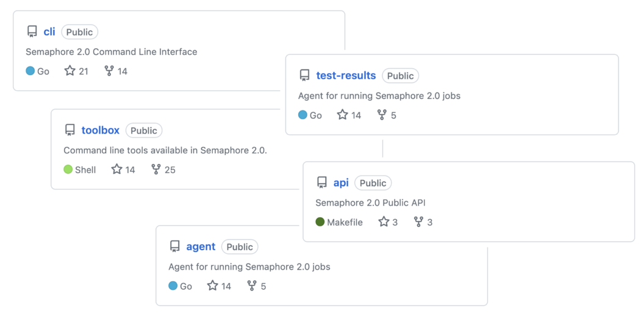Click the star icon in api card

[x=384, y=221]
